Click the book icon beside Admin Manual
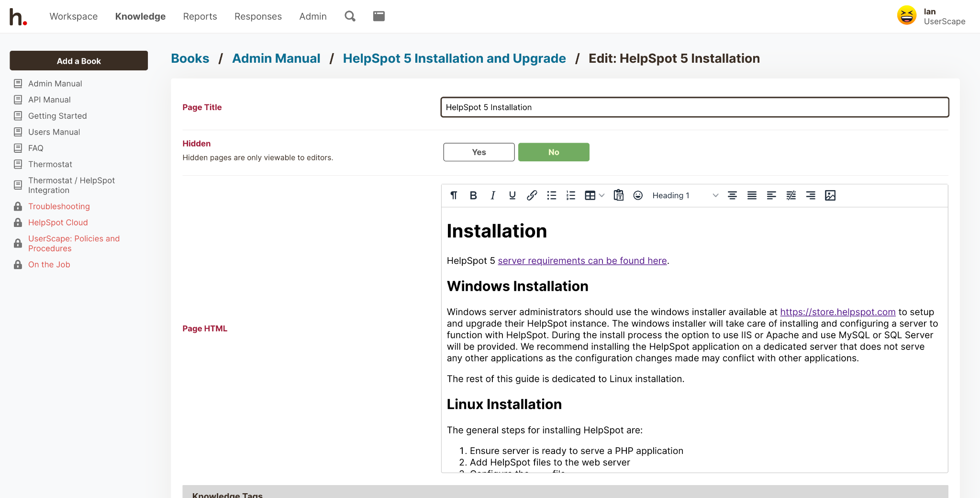980x498 pixels. (18, 84)
